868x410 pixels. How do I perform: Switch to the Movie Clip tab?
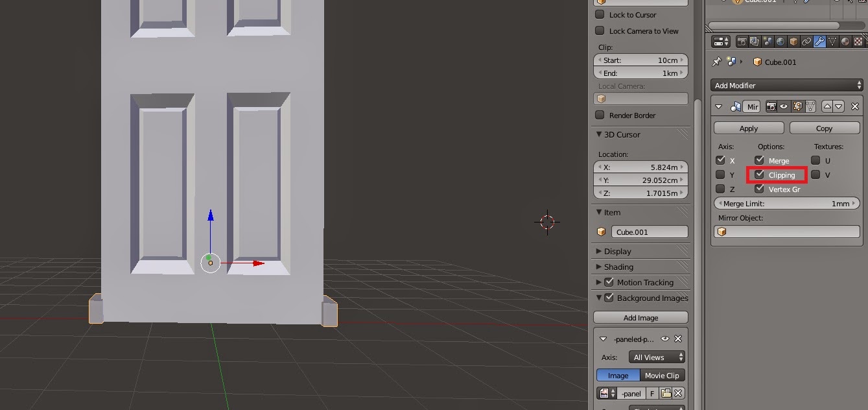pyautogui.click(x=662, y=375)
